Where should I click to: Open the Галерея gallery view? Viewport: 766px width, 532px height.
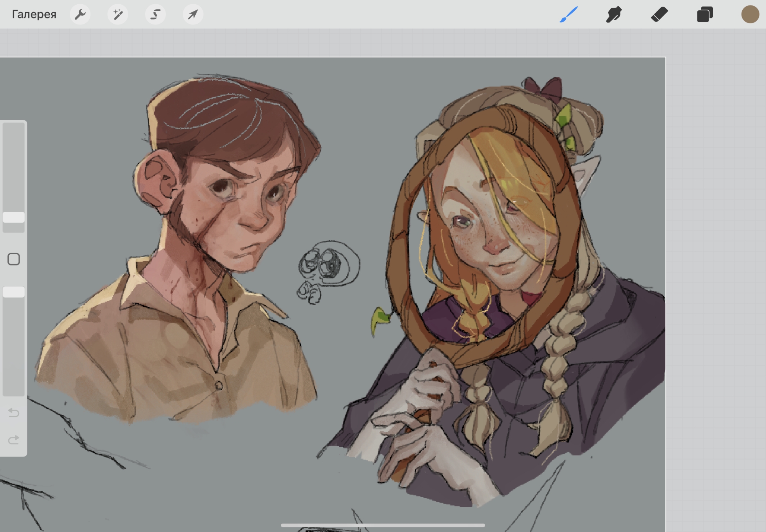tap(34, 15)
